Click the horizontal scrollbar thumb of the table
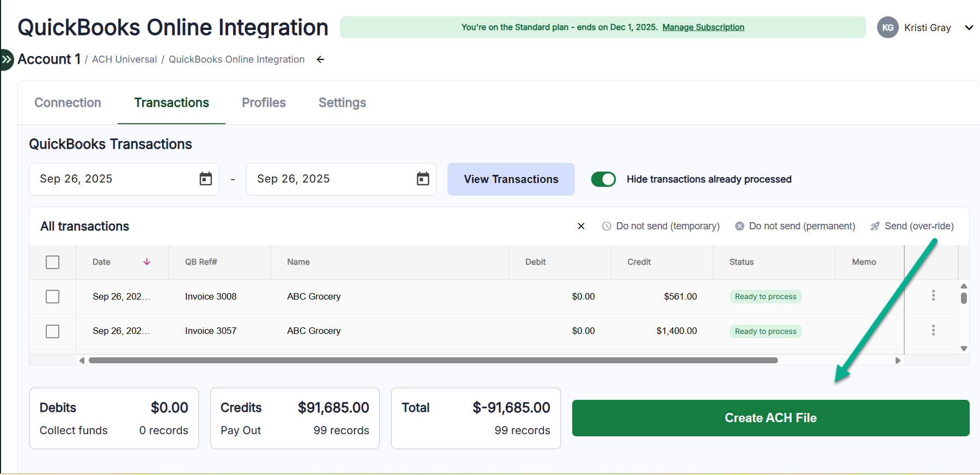This screenshot has width=980, height=475. tap(433, 361)
